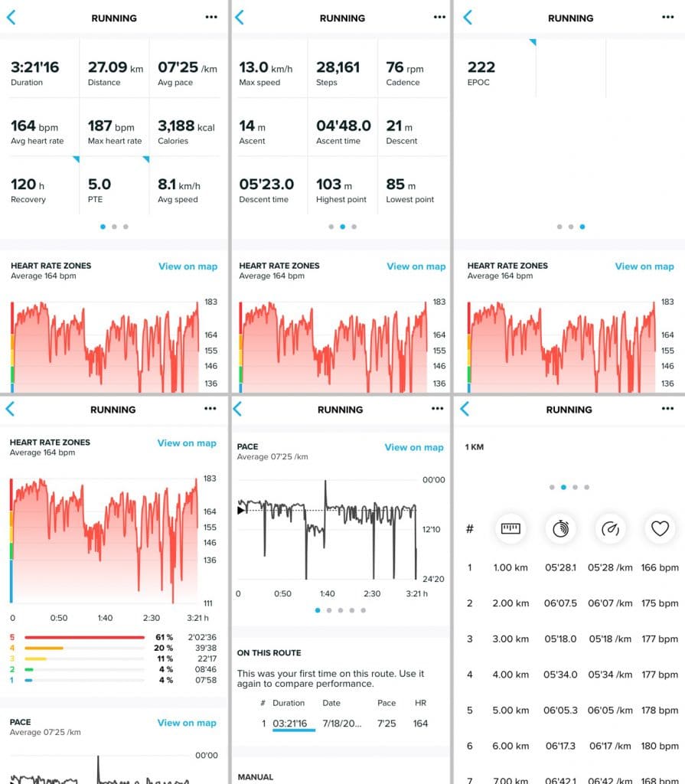Select the third page dot below the Recovery stats
Screen dimensions: 685x784
[x=126, y=227]
